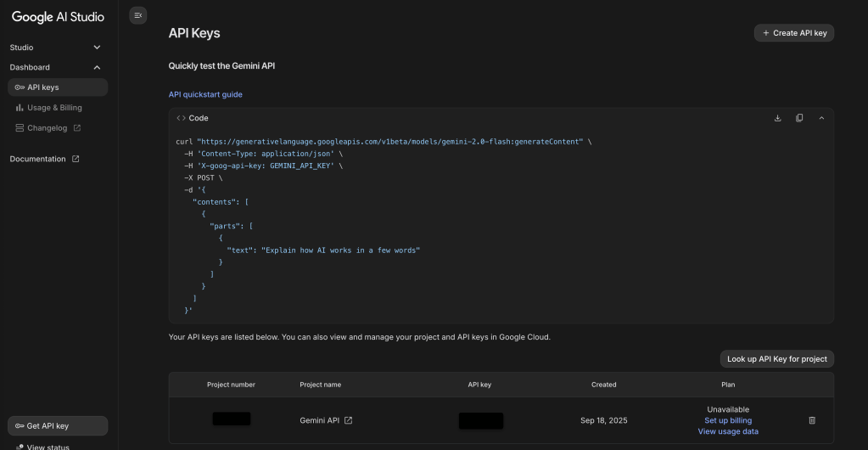Open the Changelog sidebar item
The image size is (868, 450).
(x=47, y=128)
